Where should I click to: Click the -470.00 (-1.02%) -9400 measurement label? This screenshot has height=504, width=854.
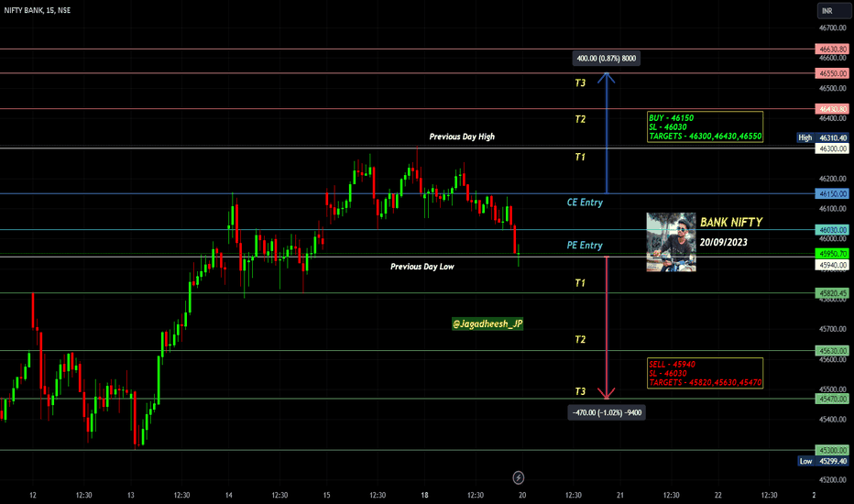point(607,412)
